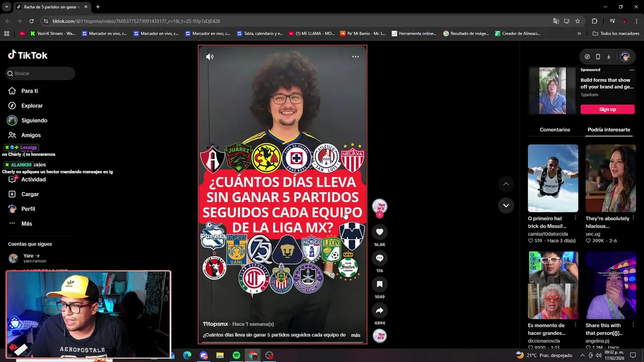
Task: Go to next video with down arrow
Action: [x=506, y=205]
